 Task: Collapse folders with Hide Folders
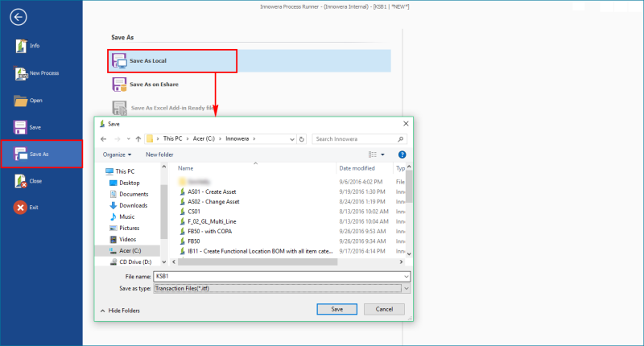pyautogui.click(x=121, y=310)
